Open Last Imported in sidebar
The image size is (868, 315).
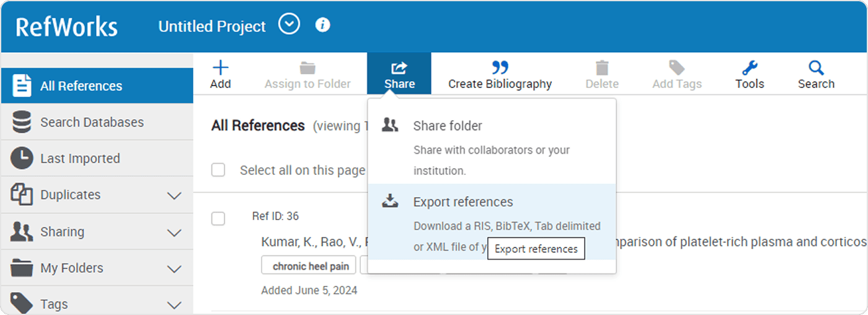coord(97,158)
